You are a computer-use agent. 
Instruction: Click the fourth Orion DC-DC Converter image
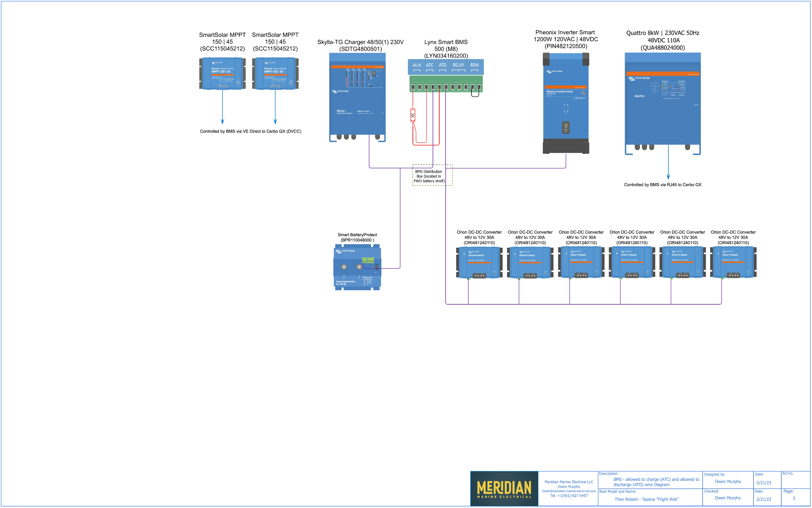point(632,262)
